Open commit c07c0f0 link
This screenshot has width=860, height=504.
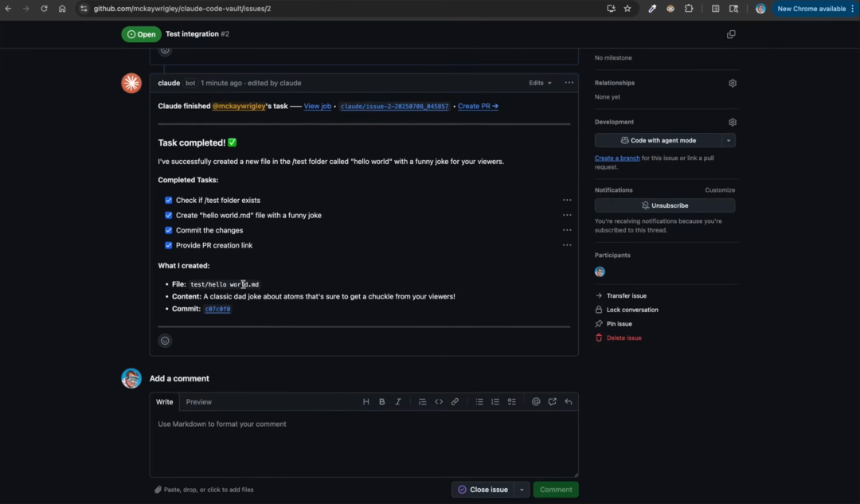(217, 309)
